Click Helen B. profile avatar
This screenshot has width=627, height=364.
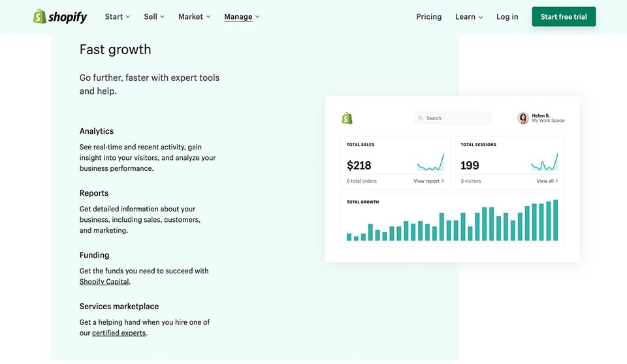click(x=523, y=118)
